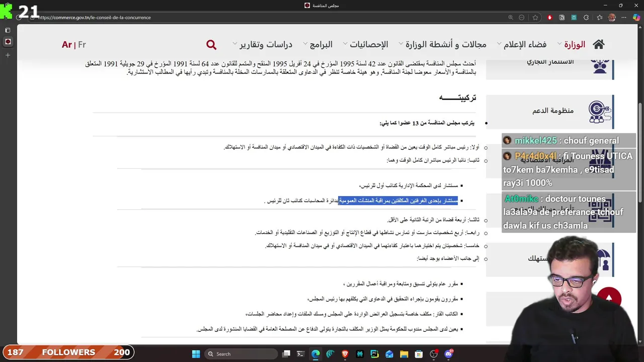Click the line مقرر عام يتولى تنسيق
Screen dimensions: 644x362
click(400, 284)
